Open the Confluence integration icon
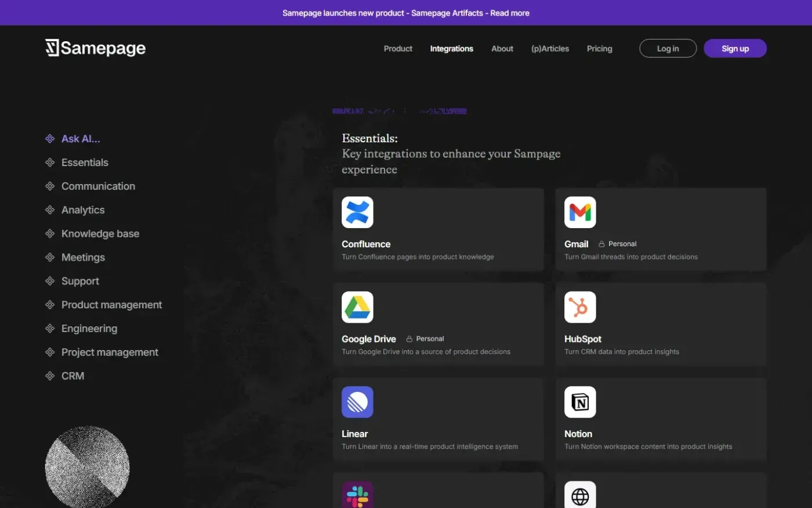The image size is (812, 508). point(357,212)
